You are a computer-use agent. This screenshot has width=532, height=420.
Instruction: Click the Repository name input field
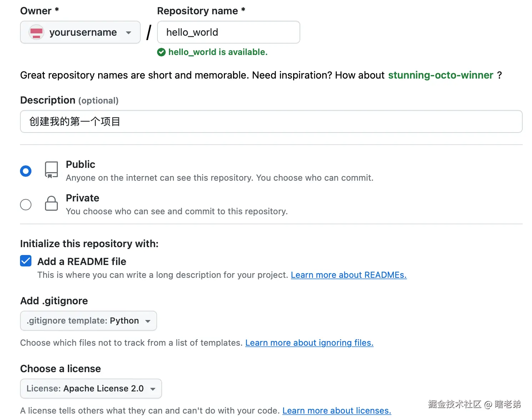click(229, 32)
